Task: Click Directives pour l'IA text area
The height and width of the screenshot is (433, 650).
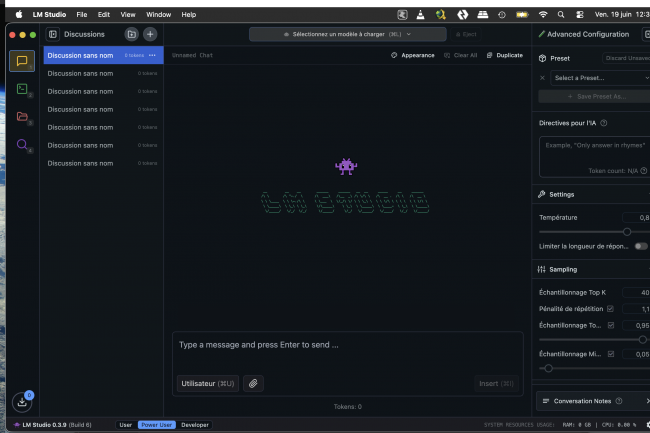Action: (x=595, y=157)
